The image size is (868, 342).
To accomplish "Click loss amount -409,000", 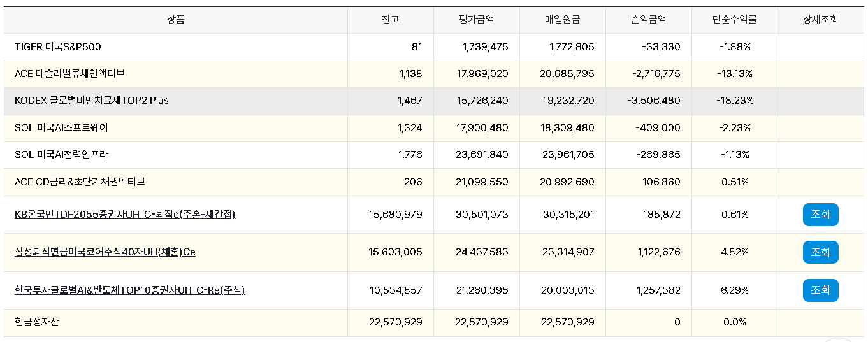I will 658,128.
